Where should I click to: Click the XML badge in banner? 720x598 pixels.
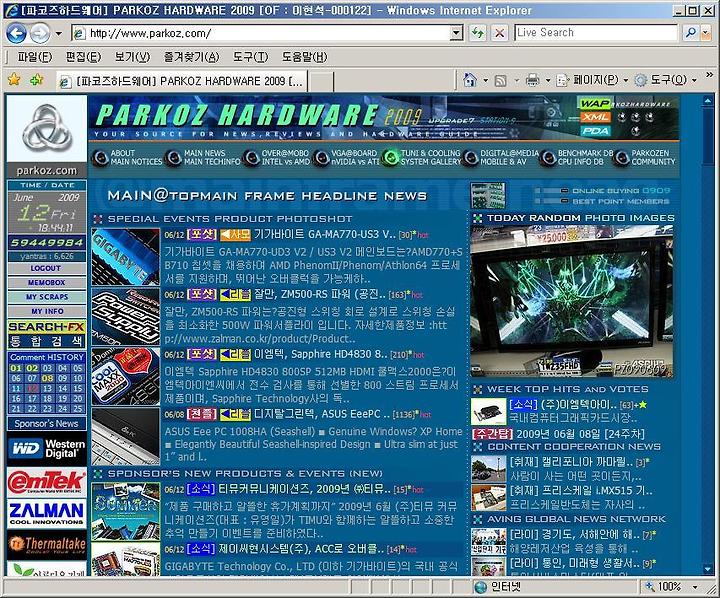point(595,117)
